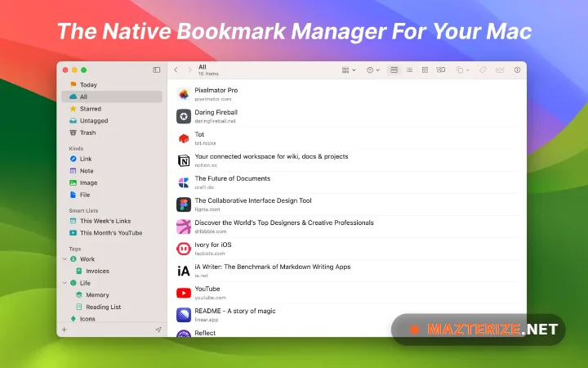Viewport: 588px width, 368px height.
Task: Open the copy actions dropdown
Action: pyautogui.click(x=463, y=70)
